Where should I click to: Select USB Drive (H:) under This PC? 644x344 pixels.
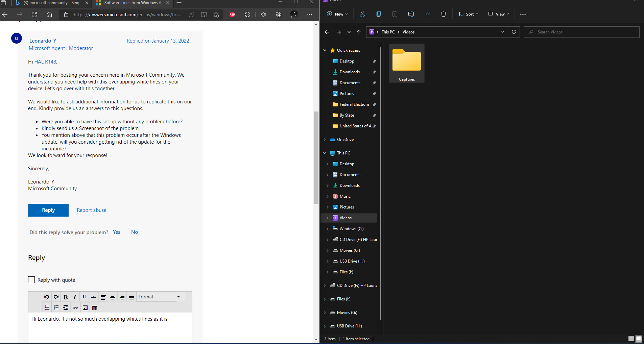352,261
